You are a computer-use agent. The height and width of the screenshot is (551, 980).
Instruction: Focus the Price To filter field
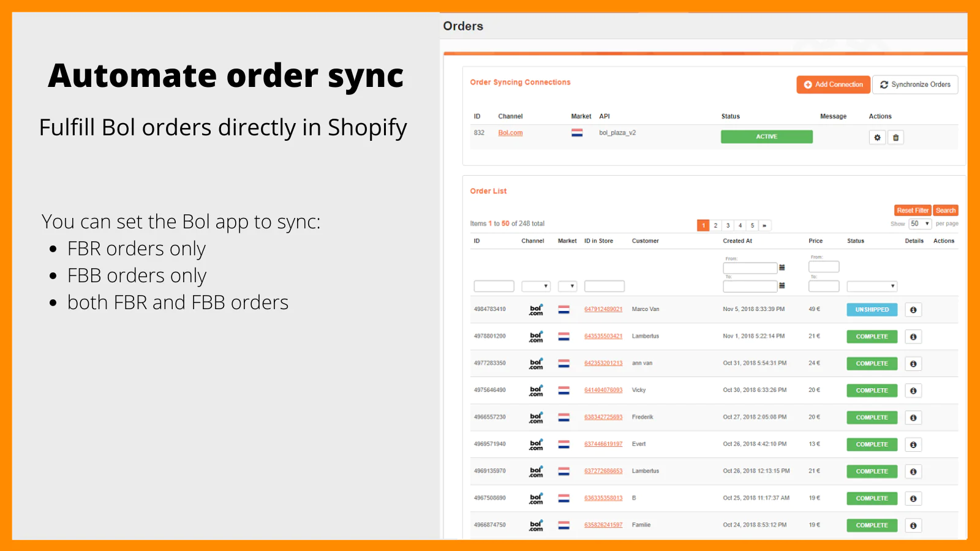824,286
